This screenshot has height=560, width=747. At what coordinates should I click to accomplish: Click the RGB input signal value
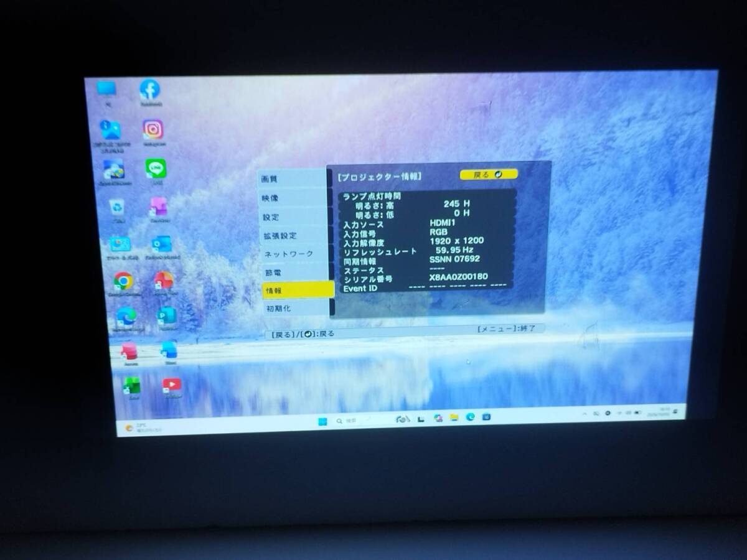click(x=438, y=231)
